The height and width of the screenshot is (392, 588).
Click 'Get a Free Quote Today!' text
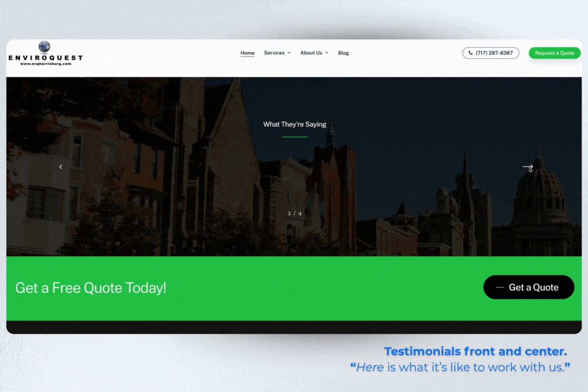tap(91, 288)
